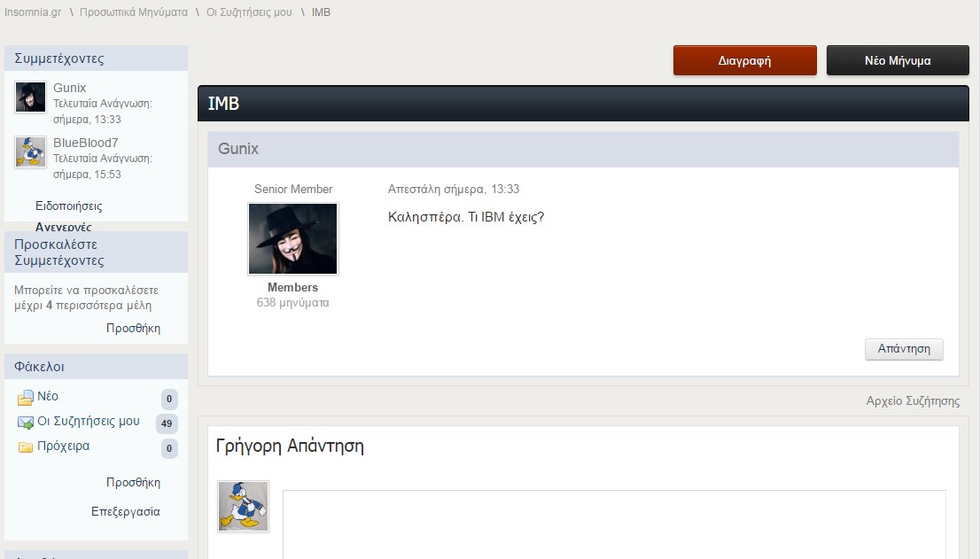980x559 pixels.
Task: Open the Προσωπικά Μηνύματα breadcrumb
Action: click(x=134, y=12)
